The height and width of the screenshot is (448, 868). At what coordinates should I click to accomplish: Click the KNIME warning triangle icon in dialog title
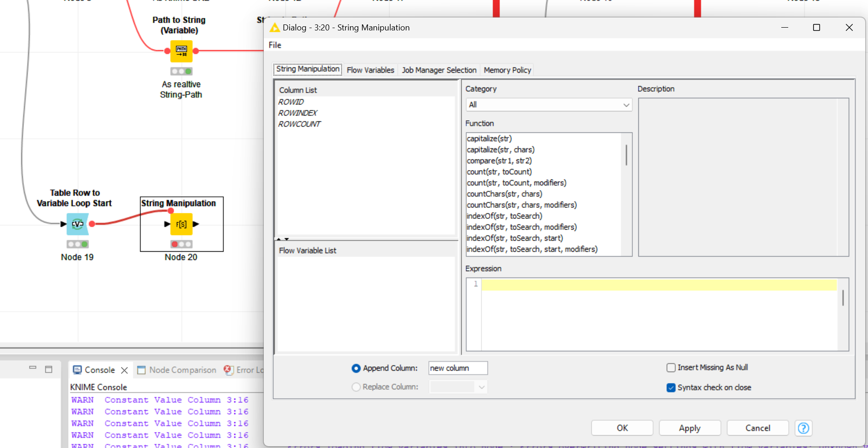point(275,28)
